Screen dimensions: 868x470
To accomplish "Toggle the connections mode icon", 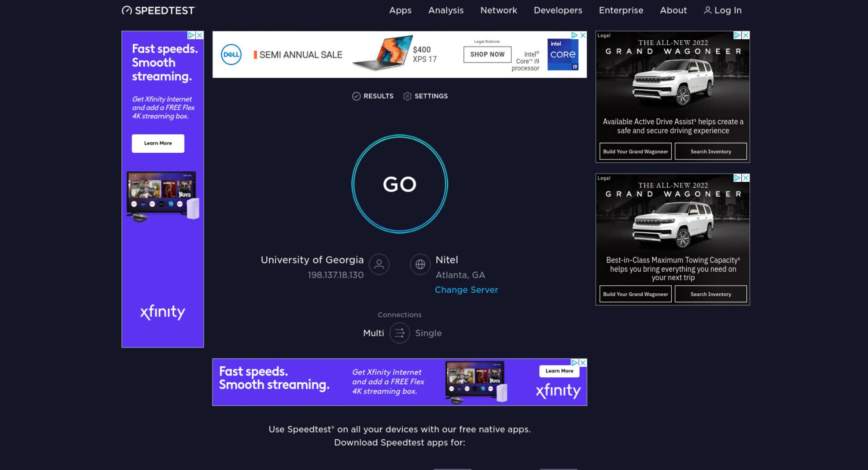I will pyautogui.click(x=400, y=333).
